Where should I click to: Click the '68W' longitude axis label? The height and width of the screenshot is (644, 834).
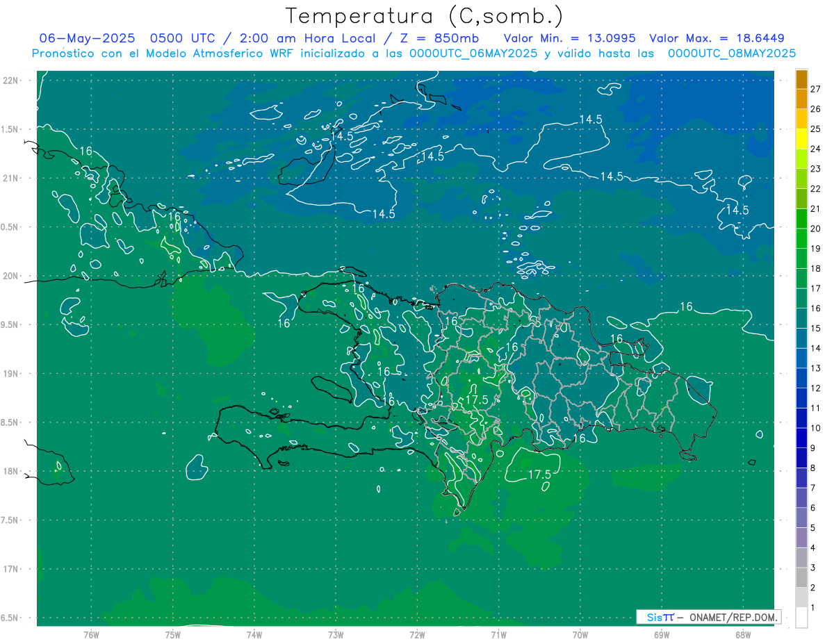[743, 634]
